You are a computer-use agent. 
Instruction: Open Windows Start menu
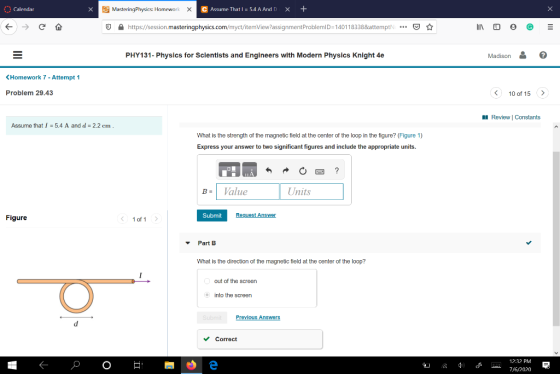12,365
